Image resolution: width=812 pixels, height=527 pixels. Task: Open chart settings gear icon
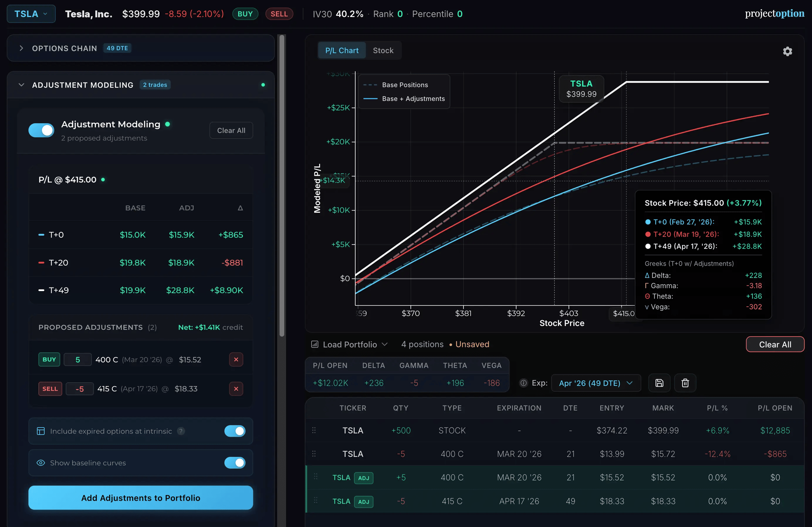point(787,51)
